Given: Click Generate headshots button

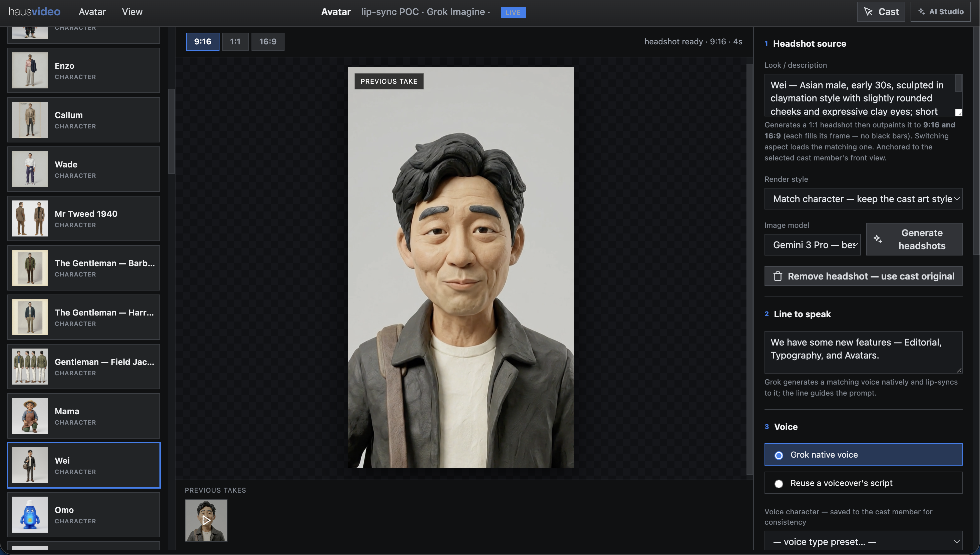Looking at the screenshot, I should coord(914,239).
